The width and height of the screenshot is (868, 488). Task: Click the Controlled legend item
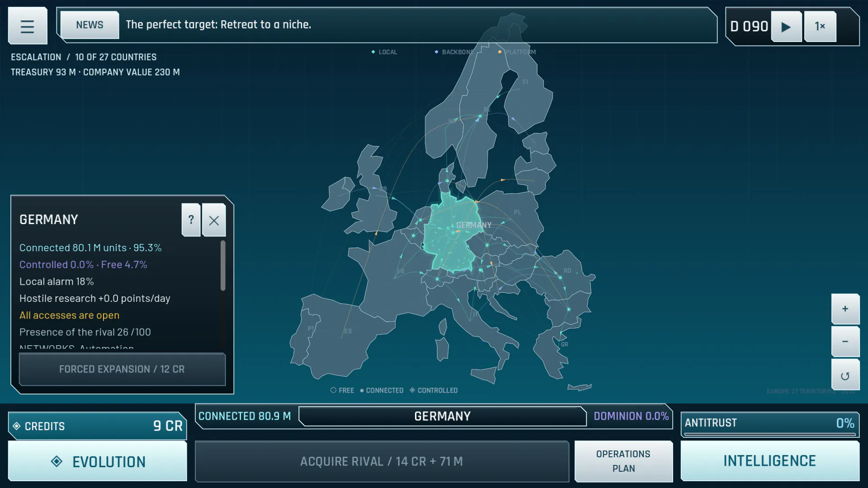[434, 390]
